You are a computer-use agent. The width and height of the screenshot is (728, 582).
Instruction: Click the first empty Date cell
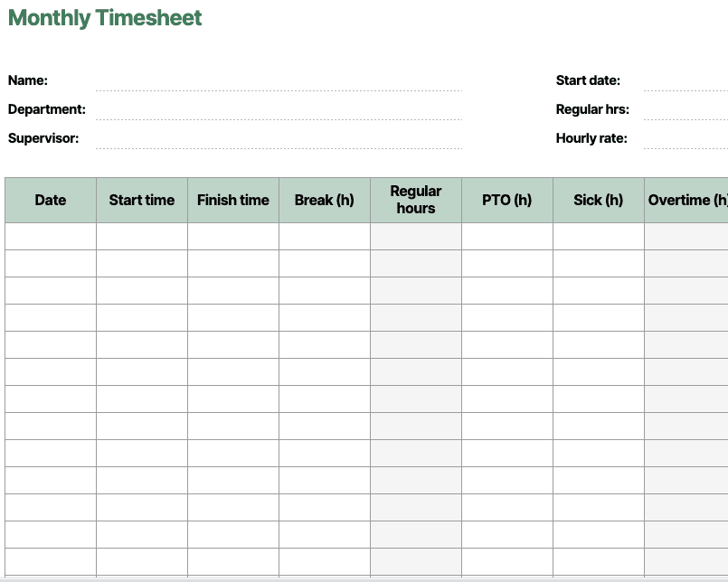point(51,237)
